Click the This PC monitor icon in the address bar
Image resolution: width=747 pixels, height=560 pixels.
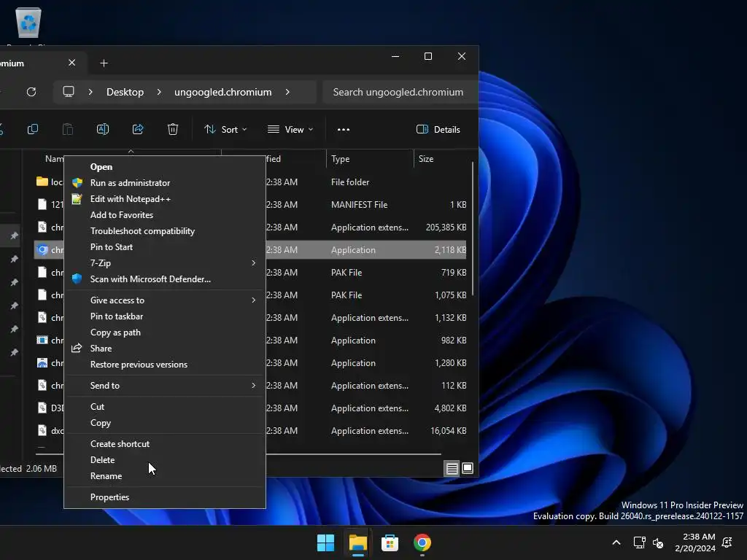pyautogui.click(x=69, y=92)
